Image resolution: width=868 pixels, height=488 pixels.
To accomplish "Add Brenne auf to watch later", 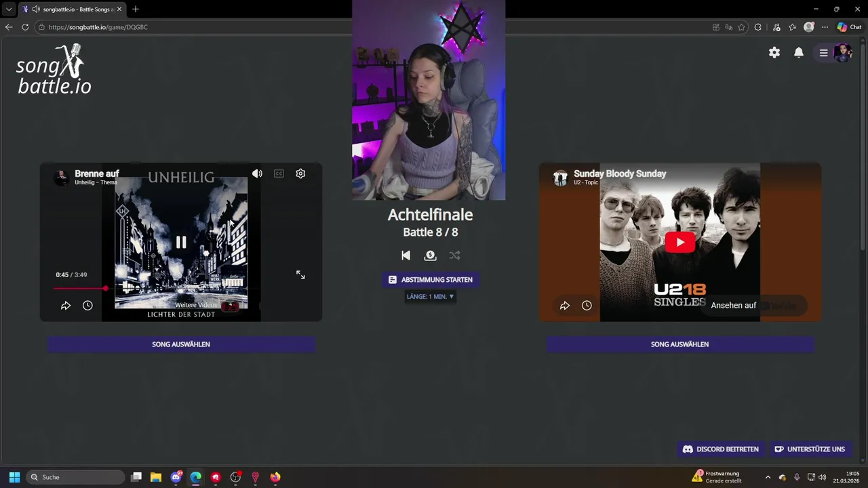I will tap(87, 306).
